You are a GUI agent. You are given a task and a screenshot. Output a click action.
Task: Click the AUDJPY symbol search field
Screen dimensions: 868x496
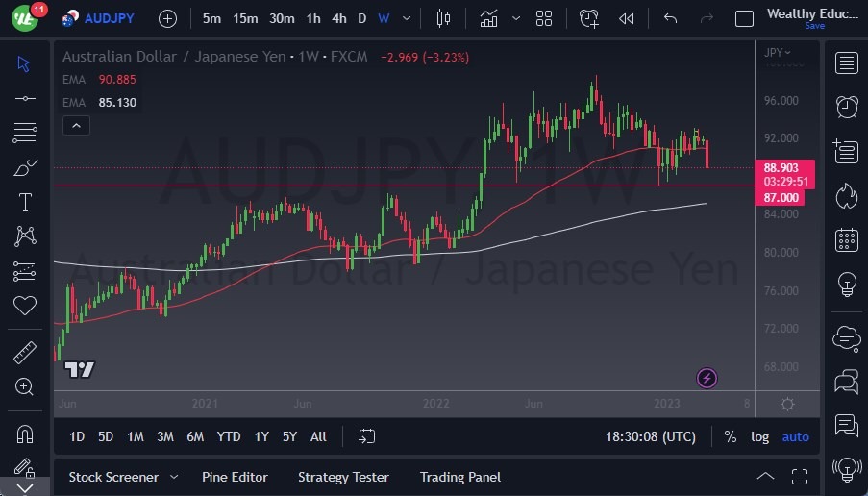107,18
